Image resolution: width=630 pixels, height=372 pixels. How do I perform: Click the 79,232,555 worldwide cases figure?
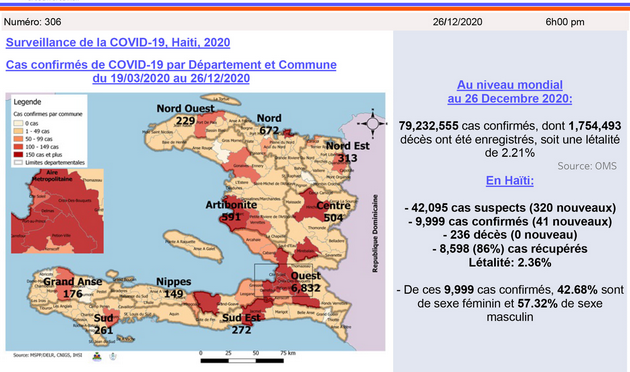(x=428, y=126)
